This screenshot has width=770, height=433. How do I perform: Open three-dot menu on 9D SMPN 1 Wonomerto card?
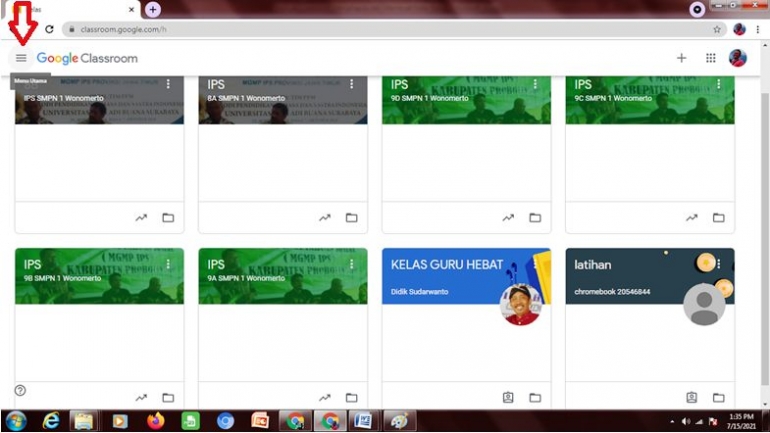point(535,84)
